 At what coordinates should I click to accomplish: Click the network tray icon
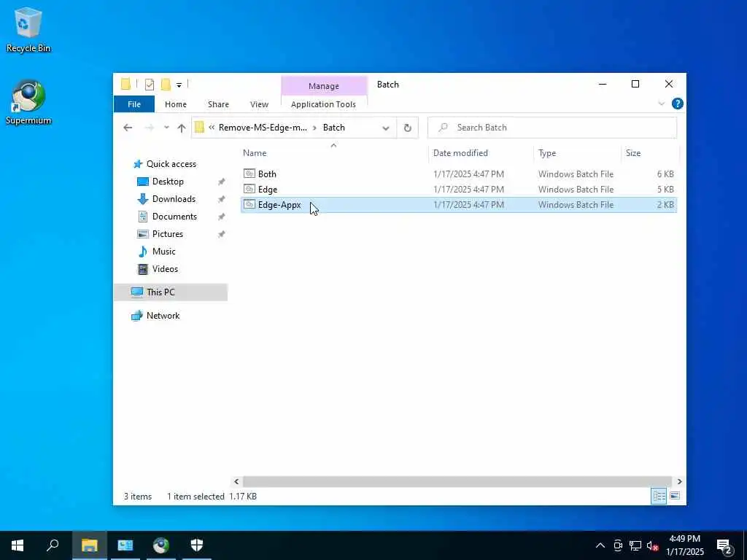point(635,545)
